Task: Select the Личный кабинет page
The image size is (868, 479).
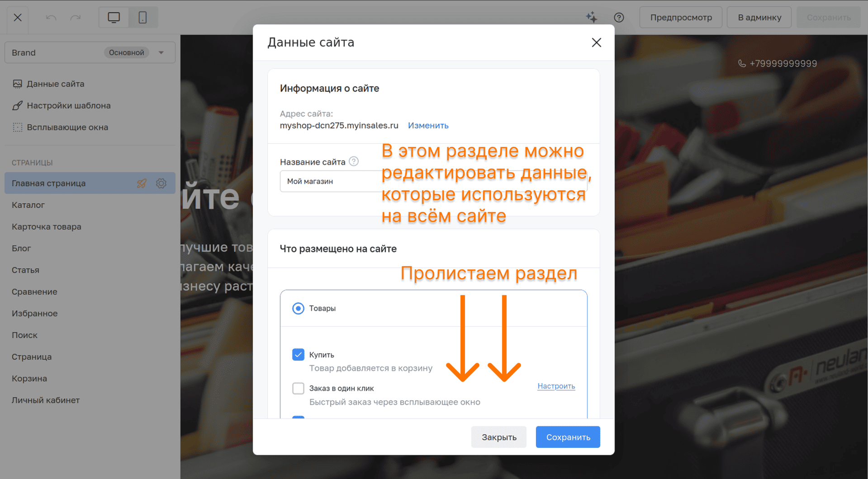Action: [x=90, y=400]
